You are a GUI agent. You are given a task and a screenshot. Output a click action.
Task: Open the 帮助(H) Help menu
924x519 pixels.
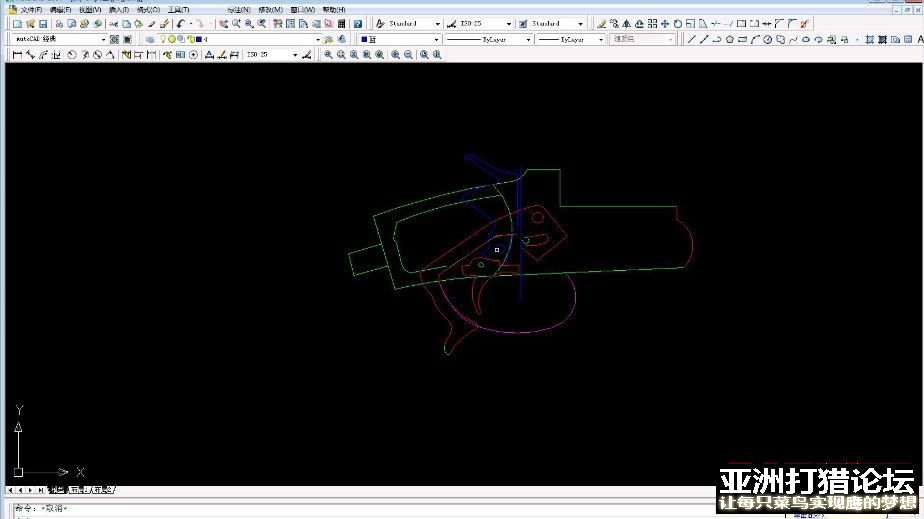334,10
